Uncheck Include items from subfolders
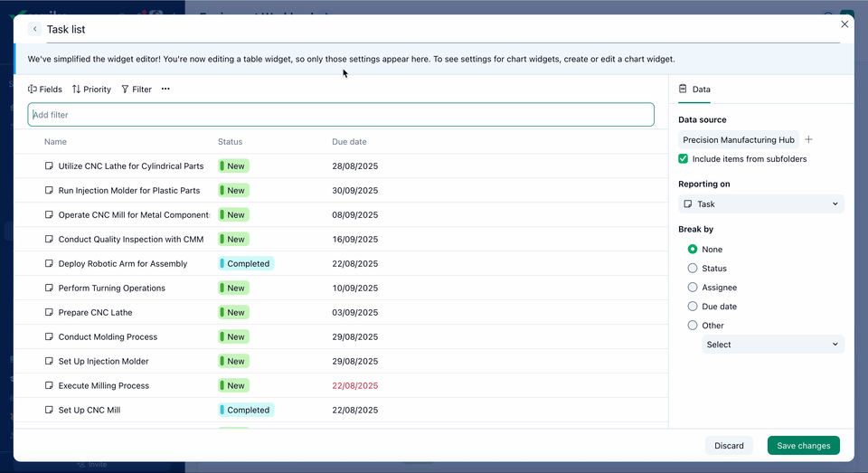Screen dimensions: 868x473 click(x=684, y=159)
